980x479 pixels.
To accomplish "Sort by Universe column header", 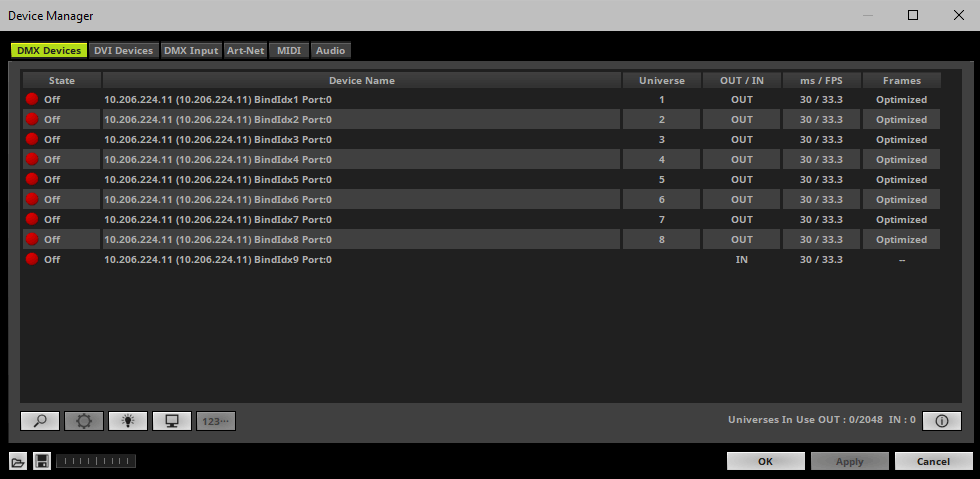I will point(661,80).
